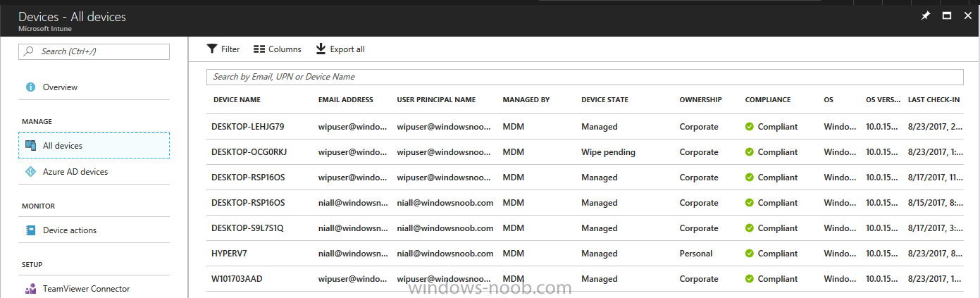The image size is (980, 298).
Task: Click Export all download button
Action: pyautogui.click(x=340, y=49)
